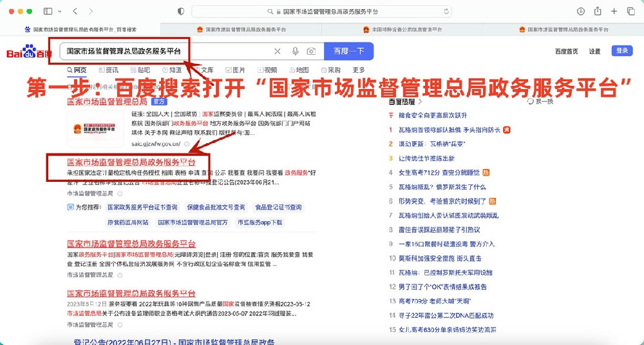Viewport: 644px width, 345px height.
Task: Open the boxed 国家市场监督管理总局政务服务平台 result link
Action: coord(131,162)
